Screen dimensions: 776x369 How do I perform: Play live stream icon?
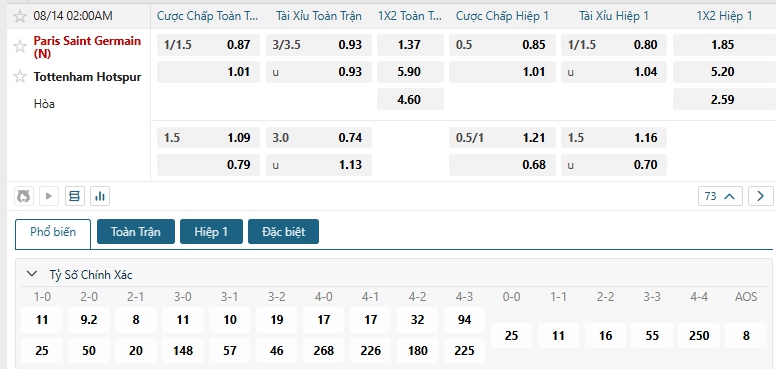click(49, 196)
